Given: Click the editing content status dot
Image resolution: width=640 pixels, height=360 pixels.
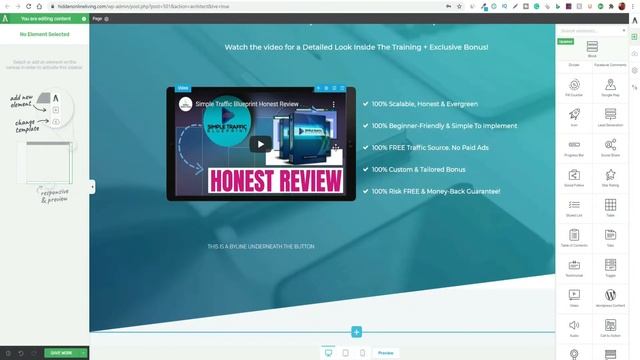Looking at the screenshot, I should [x=84, y=19].
